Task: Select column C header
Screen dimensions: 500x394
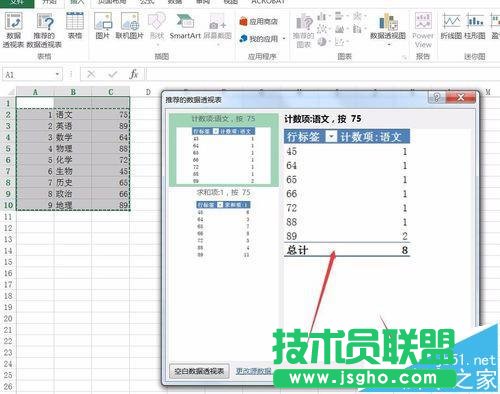Action: point(111,92)
